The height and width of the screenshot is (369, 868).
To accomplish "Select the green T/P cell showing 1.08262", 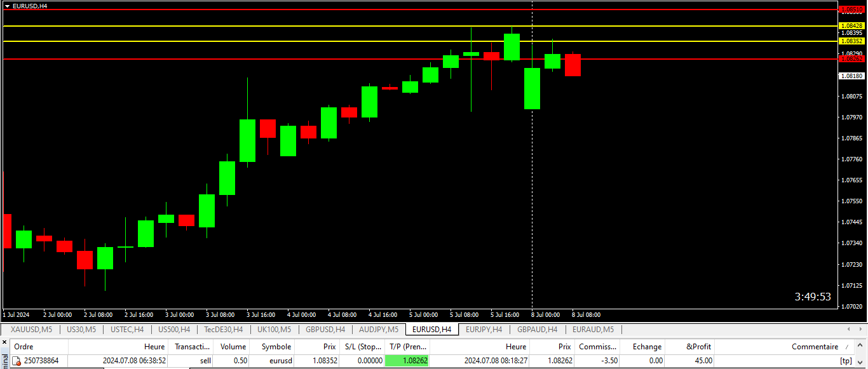I will (x=407, y=361).
